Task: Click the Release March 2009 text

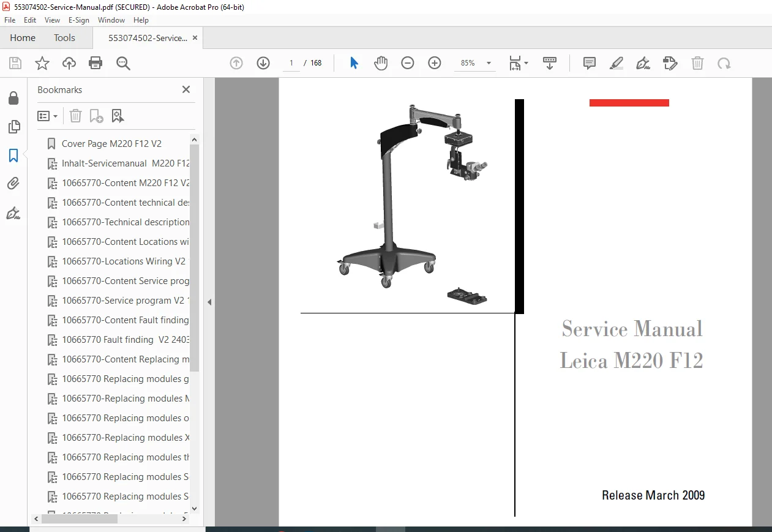Action: coord(653,495)
